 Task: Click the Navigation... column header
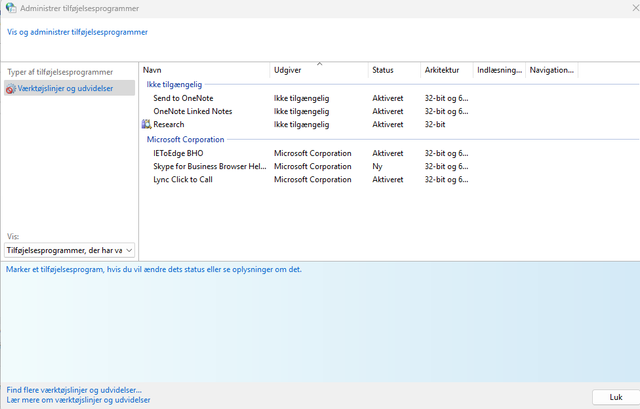click(552, 70)
